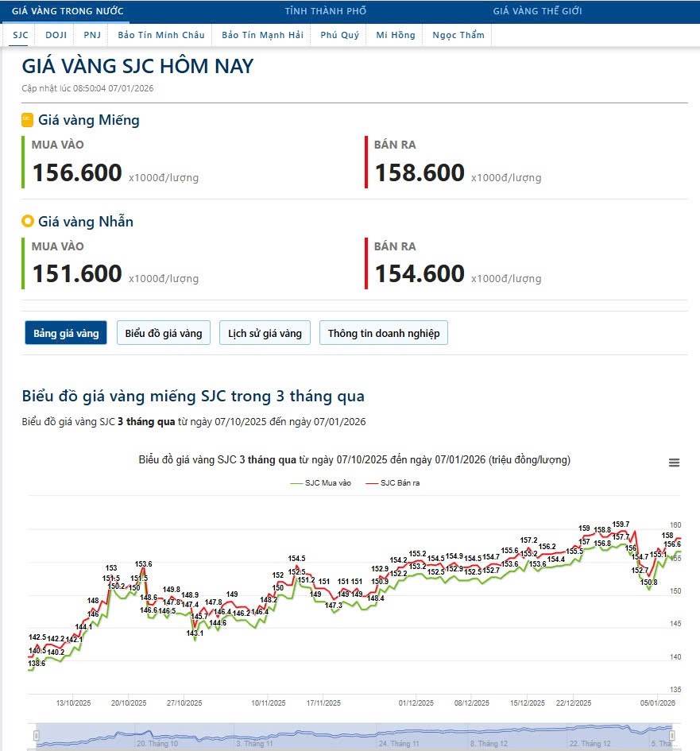The height and width of the screenshot is (751, 700).
Task: Click the Thông tin doanh nghiệp button
Action: click(x=383, y=332)
